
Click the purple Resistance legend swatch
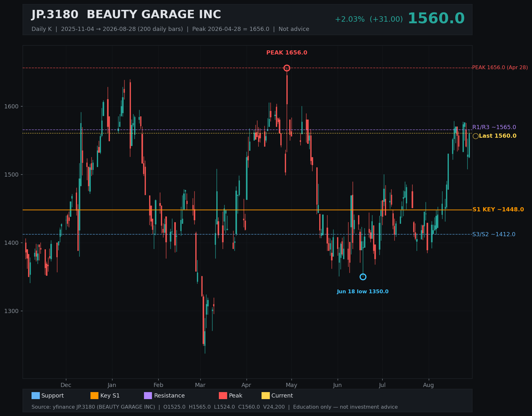click(148, 396)
